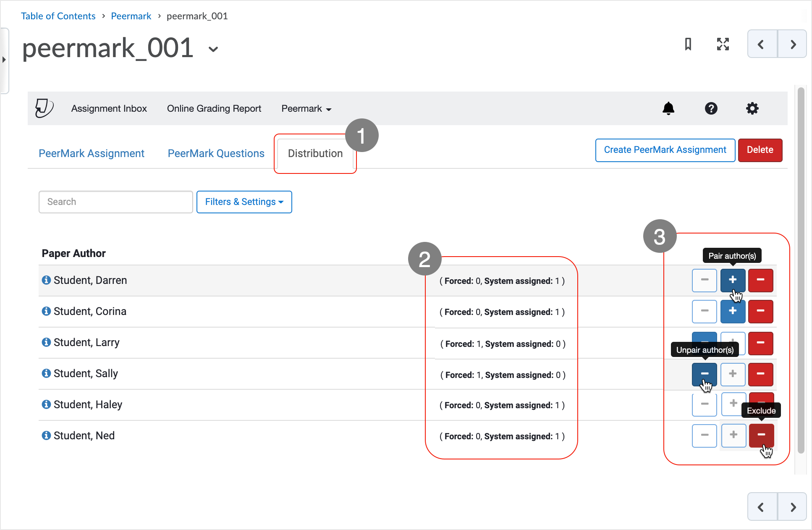Unpair authors for Student, Sally
812x530 pixels.
pos(705,374)
